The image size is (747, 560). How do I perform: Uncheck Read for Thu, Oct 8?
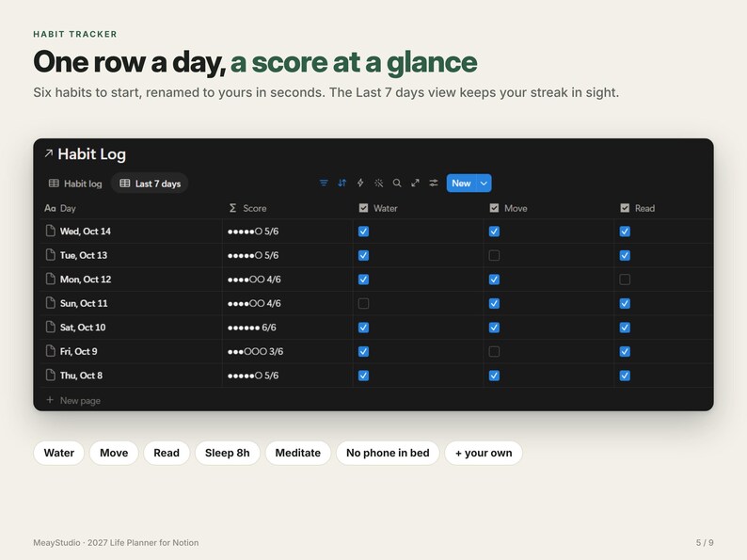point(625,376)
